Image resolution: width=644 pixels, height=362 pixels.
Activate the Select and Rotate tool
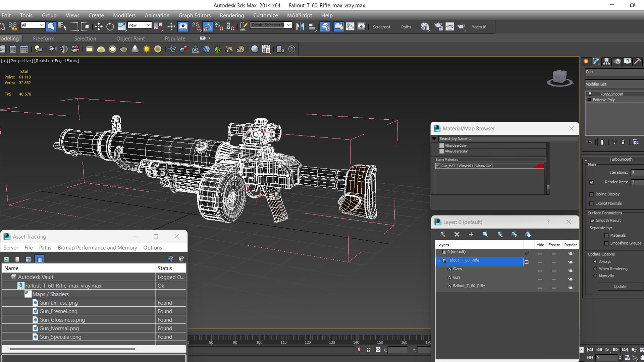pos(110,26)
